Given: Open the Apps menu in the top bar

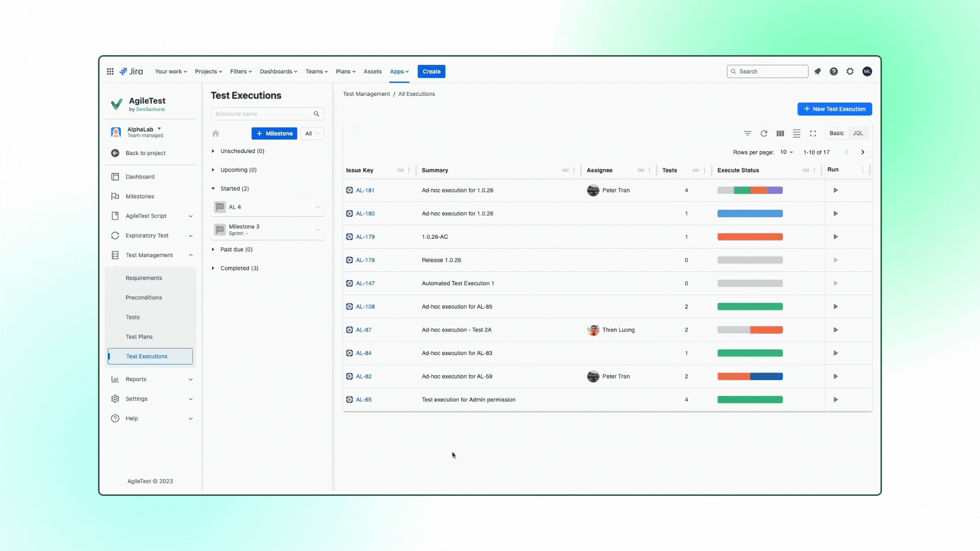Looking at the screenshot, I should tap(399, 71).
